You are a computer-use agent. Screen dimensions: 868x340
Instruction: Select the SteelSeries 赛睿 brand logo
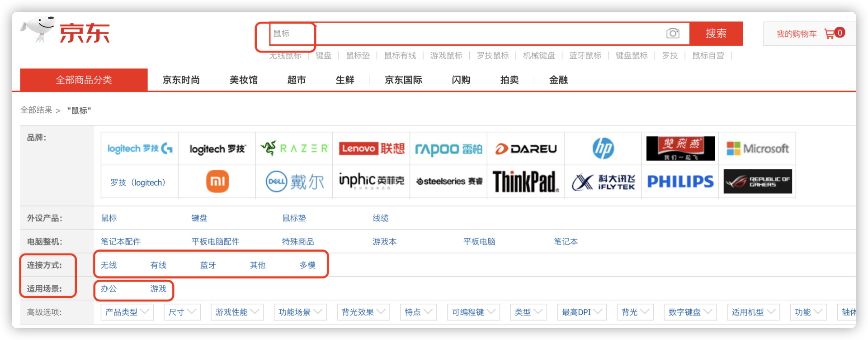448,182
